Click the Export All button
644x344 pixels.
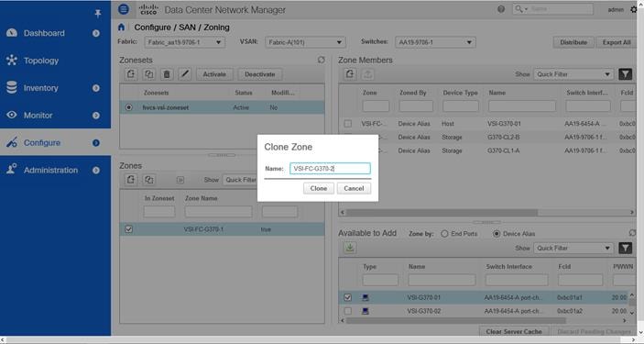click(617, 42)
